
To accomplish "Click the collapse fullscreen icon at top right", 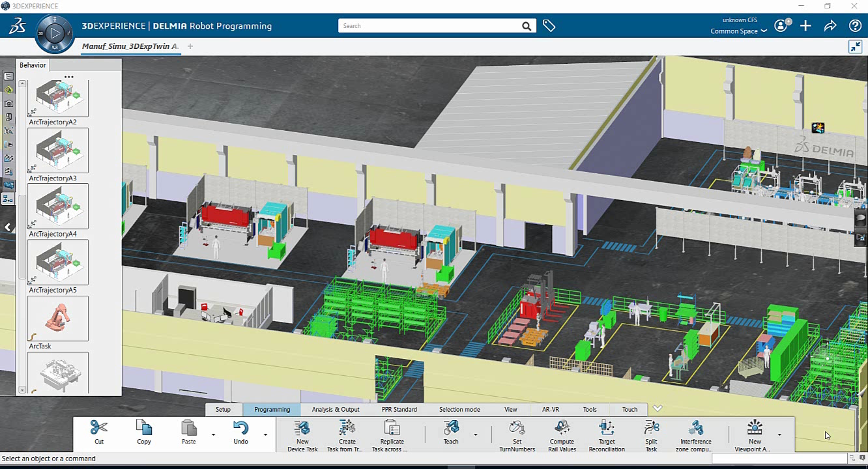I will (x=855, y=46).
